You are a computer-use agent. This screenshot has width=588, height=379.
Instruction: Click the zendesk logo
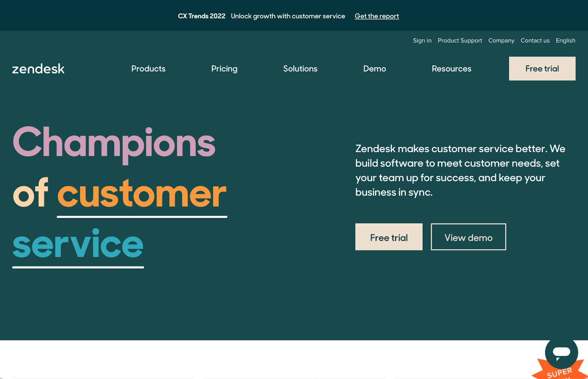pos(38,68)
